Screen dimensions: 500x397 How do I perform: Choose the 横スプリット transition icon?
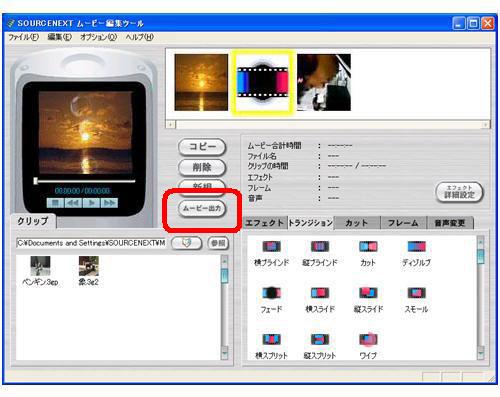pos(271,340)
